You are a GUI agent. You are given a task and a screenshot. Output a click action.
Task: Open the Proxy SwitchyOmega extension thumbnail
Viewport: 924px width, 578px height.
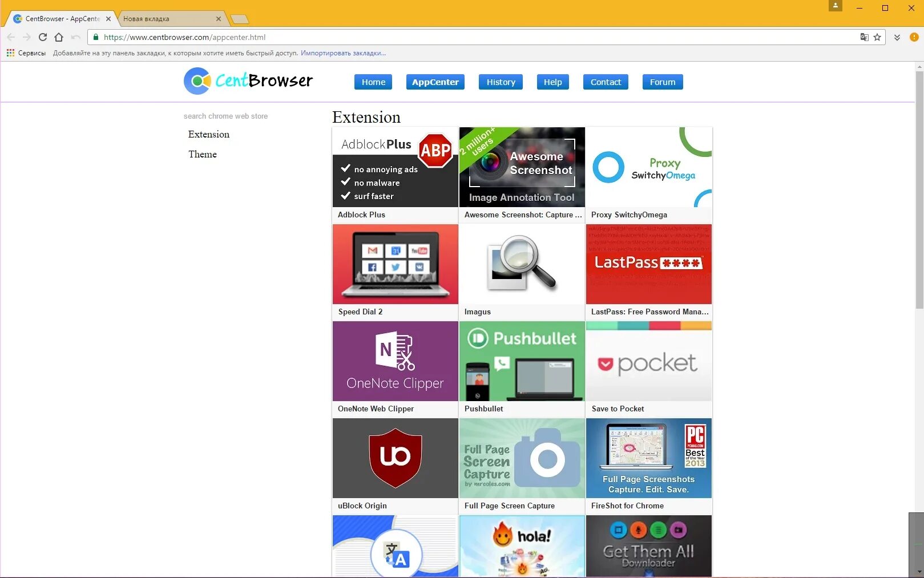649,167
